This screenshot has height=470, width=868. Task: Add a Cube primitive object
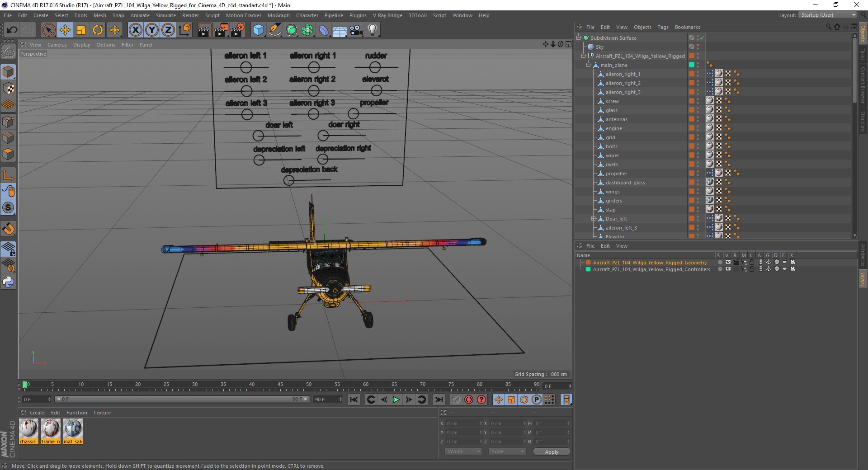(258, 30)
